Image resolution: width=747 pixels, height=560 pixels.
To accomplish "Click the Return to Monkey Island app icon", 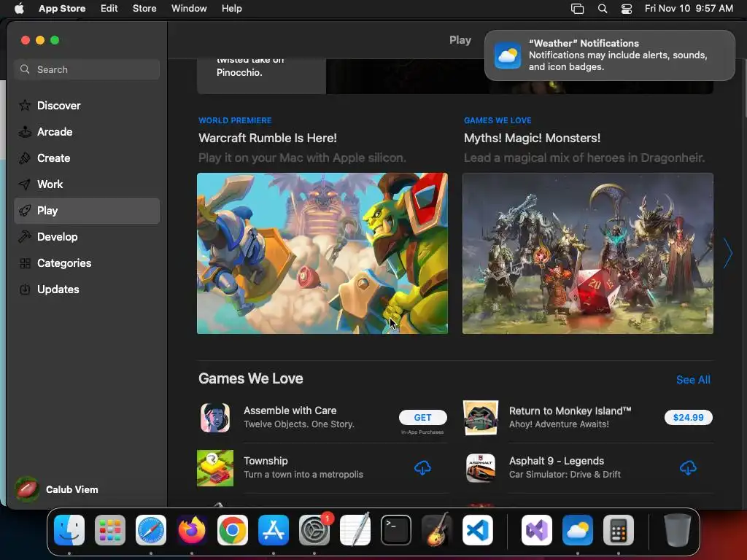I will pyautogui.click(x=481, y=418).
